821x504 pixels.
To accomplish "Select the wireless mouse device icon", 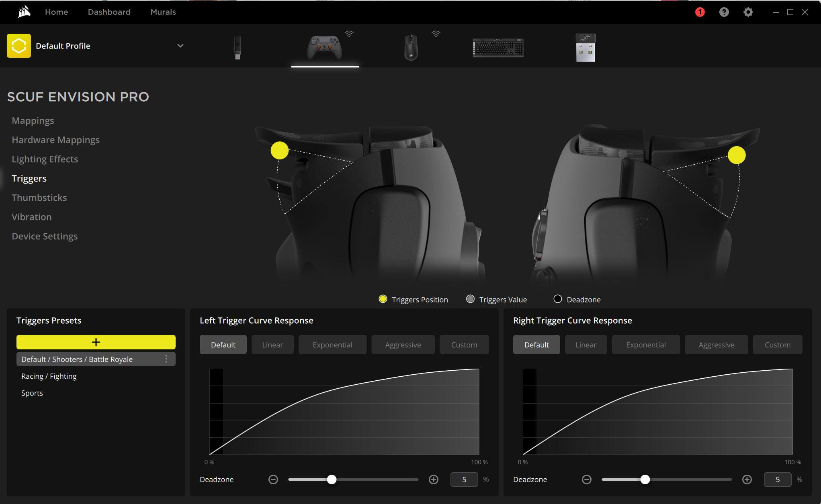I will tap(411, 47).
